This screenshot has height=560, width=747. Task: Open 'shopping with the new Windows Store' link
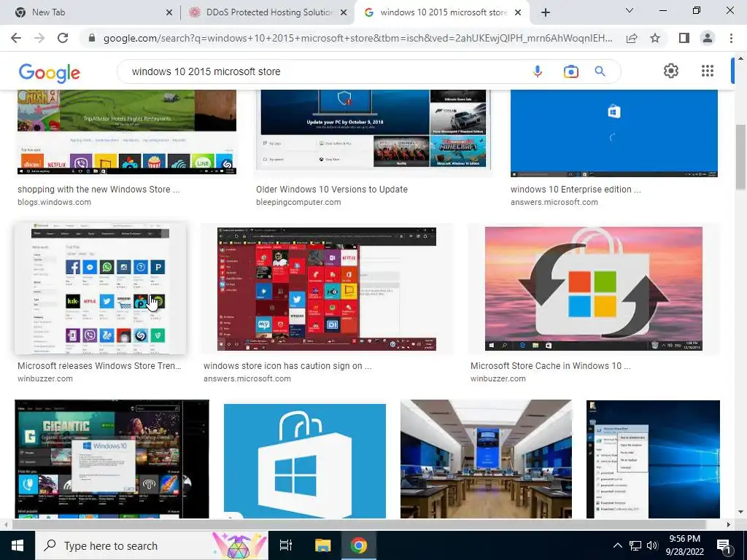click(x=98, y=189)
